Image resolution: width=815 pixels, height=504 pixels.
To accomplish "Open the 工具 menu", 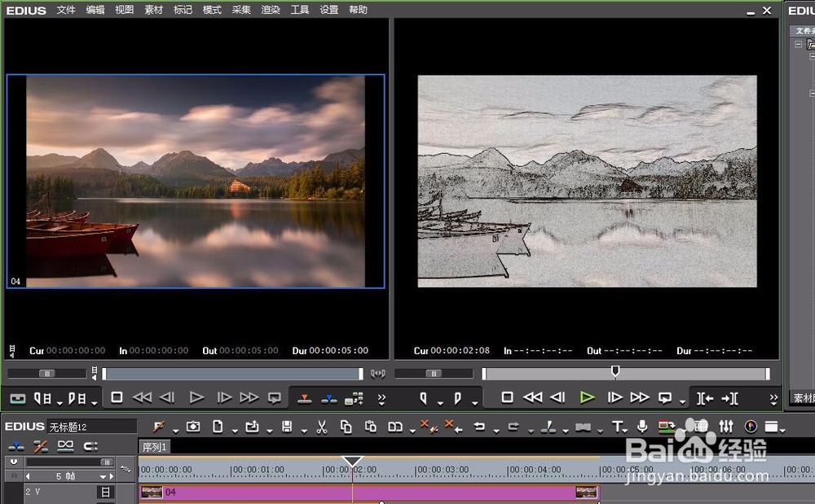I will (299, 10).
